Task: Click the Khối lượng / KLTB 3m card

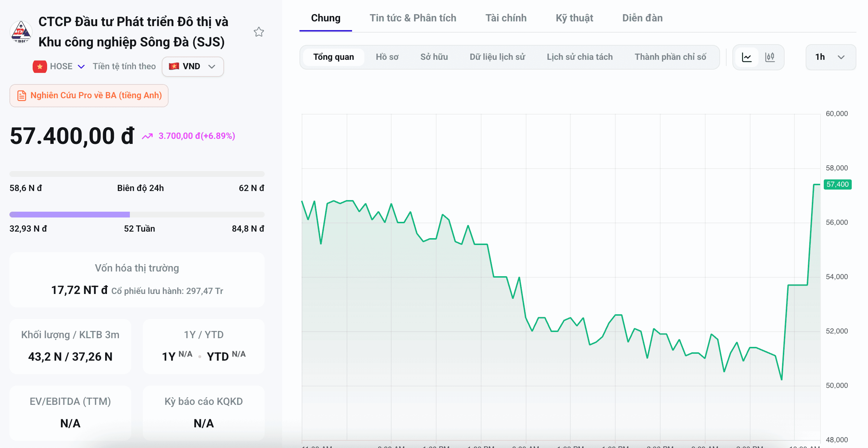Action: click(70, 346)
